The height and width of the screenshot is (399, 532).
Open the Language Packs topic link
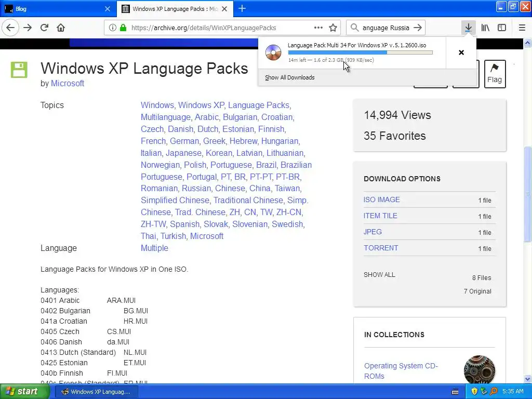259,105
